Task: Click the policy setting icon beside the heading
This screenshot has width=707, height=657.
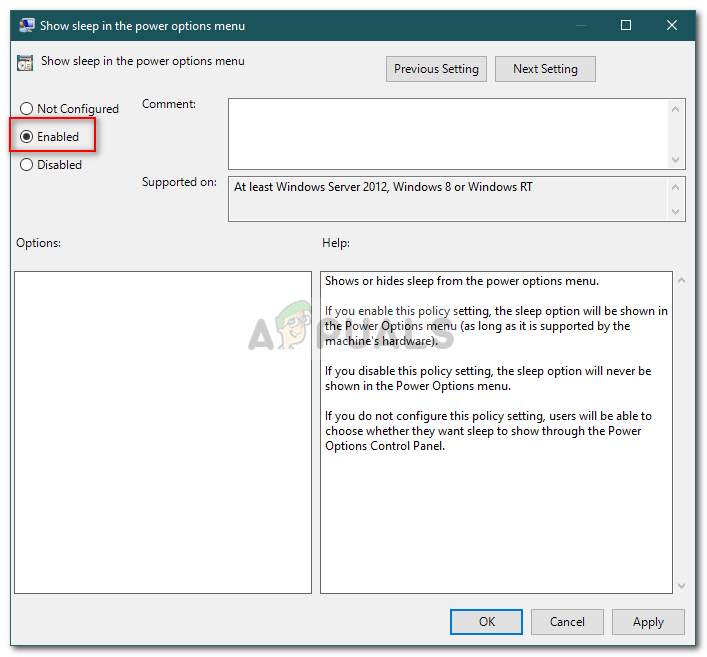Action: 25,63
